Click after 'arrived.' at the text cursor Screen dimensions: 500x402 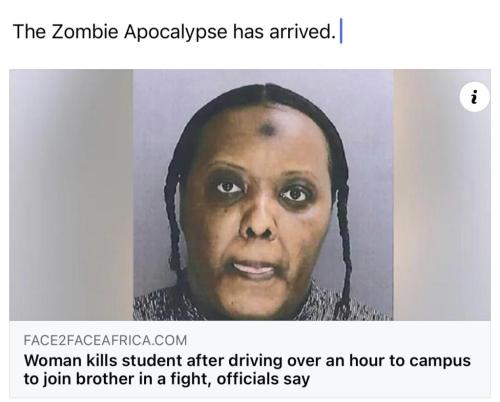[341, 32]
